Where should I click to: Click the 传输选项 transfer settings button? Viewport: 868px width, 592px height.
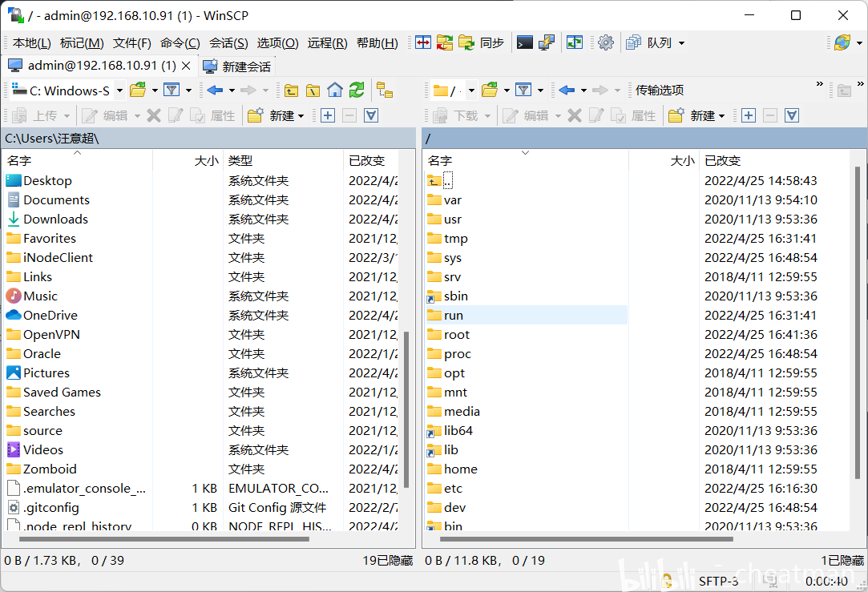[x=660, y=91]
